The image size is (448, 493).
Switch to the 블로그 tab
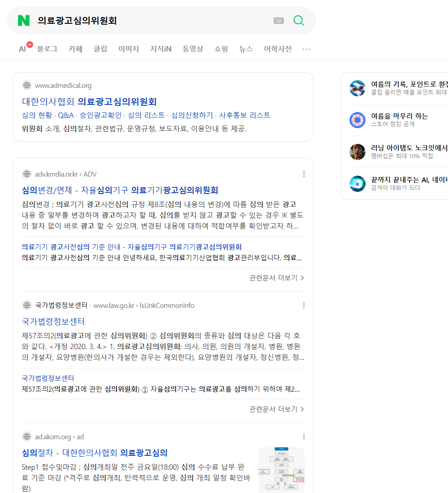click(x=47, y=49)
